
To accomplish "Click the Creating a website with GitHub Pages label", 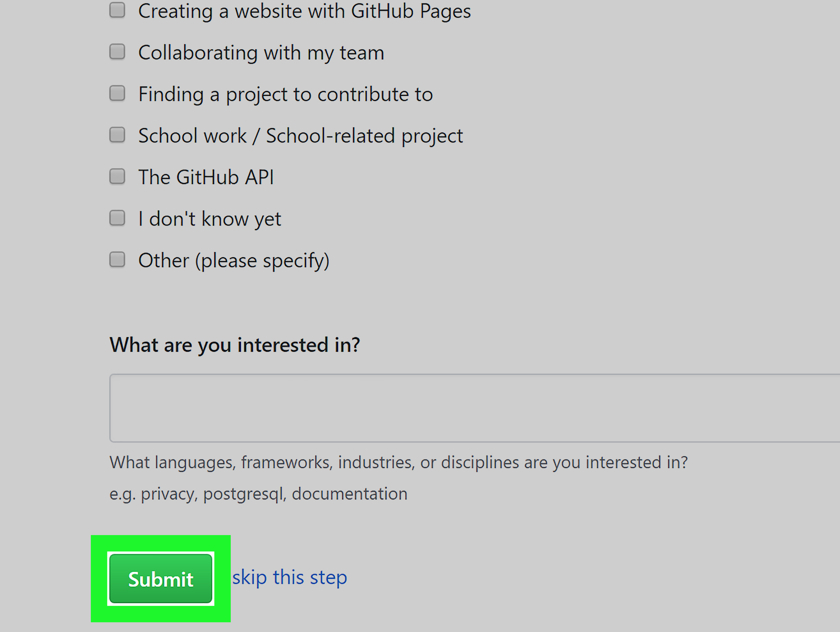I will (305, 11).
